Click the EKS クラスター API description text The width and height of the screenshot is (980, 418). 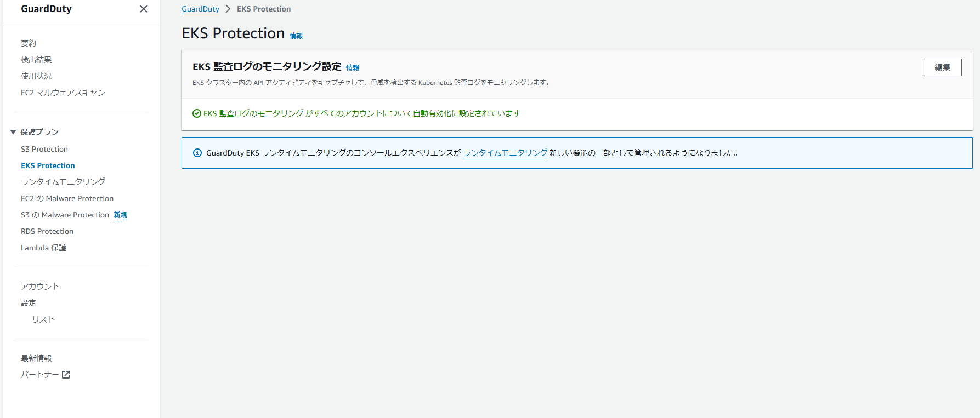(x=371, y=83)
